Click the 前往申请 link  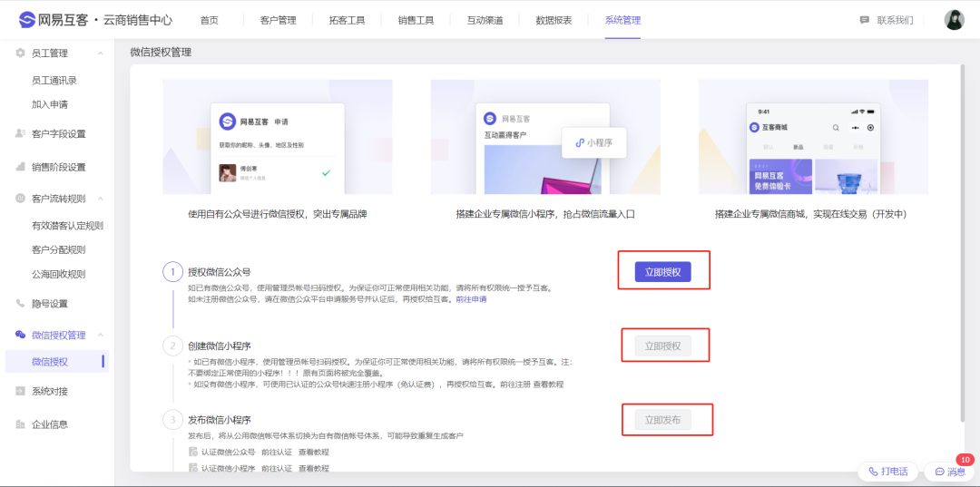pos(471,298)
